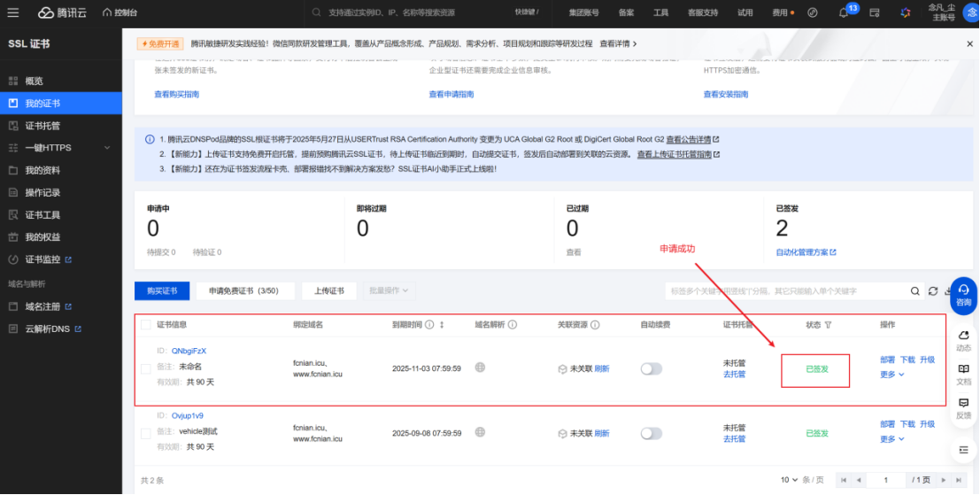This screenshot has height=495, width=980.
Task: Open 证书监控 external link in sidebar
Action: [60, 259]
